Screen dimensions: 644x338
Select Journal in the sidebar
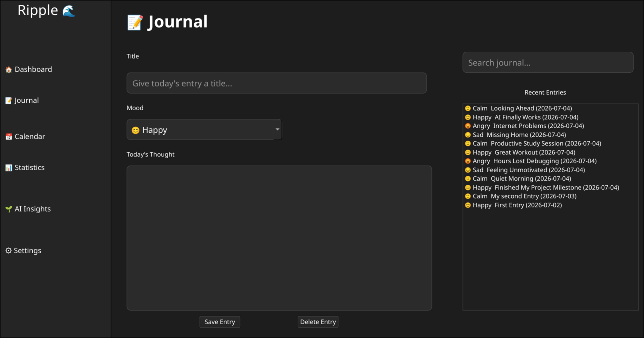22,100
